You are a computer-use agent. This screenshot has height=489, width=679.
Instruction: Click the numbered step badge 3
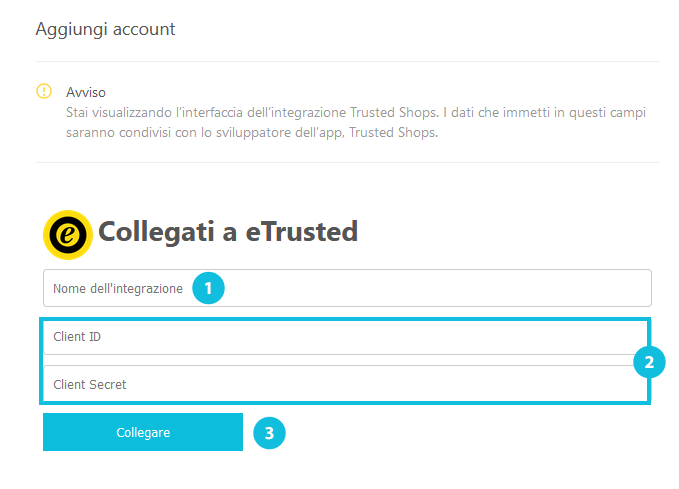(x=269, y=433)
